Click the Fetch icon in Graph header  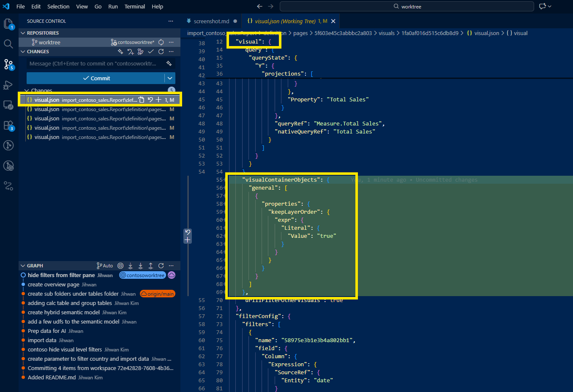click(131, 266)
